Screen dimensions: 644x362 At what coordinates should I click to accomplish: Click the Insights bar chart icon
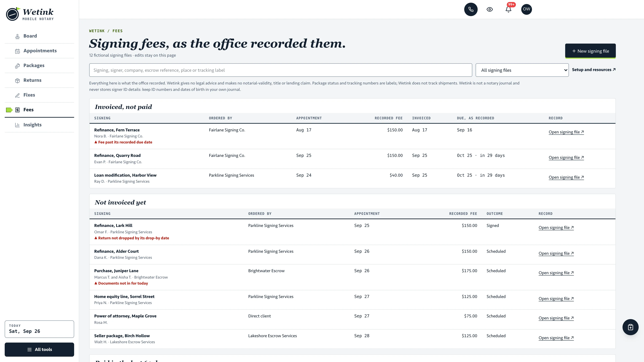17,125
